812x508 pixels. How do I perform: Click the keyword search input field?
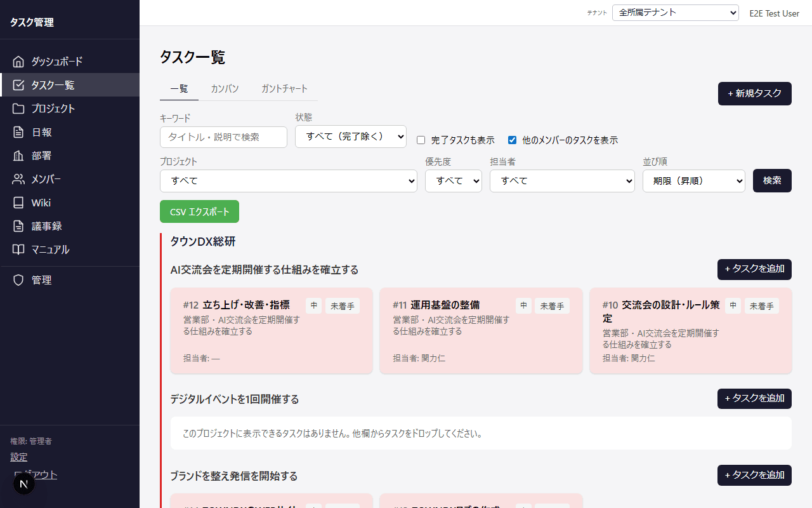coord(223,137)
